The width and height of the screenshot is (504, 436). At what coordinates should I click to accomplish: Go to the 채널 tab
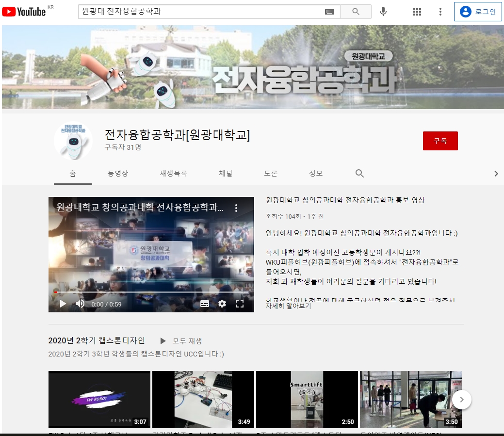[226, 174]
